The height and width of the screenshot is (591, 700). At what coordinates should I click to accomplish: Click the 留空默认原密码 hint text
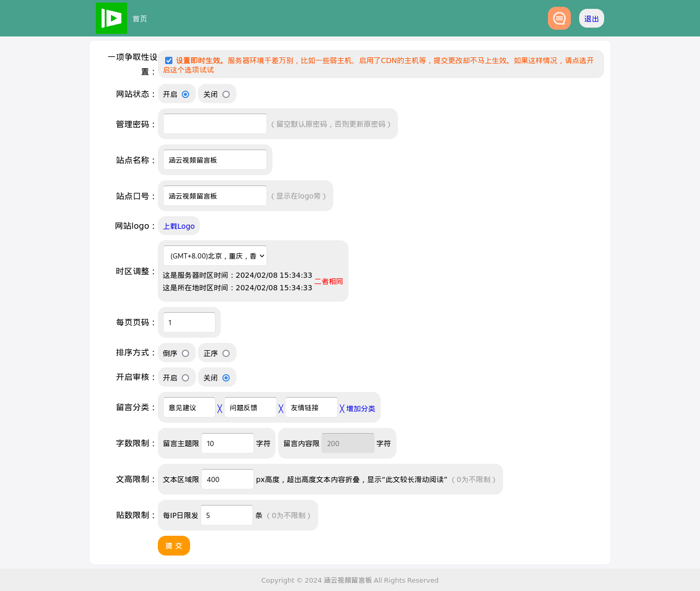[331, 124]
